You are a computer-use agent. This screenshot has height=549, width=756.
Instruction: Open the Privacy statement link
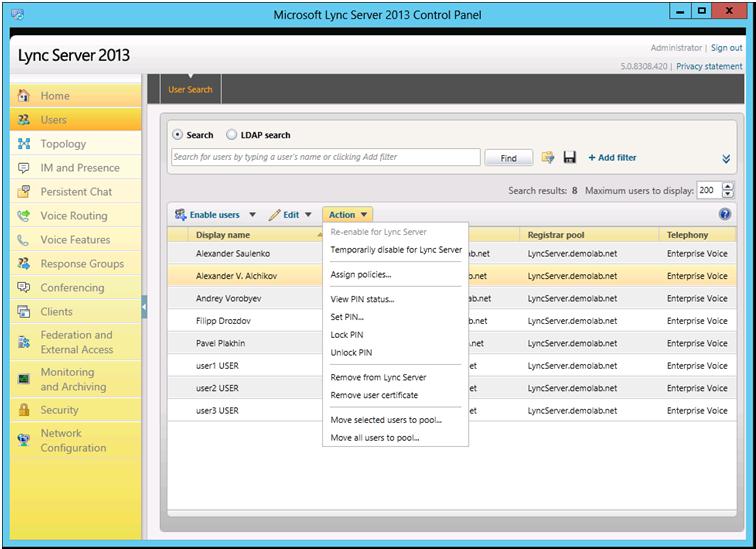click(709, 67)
